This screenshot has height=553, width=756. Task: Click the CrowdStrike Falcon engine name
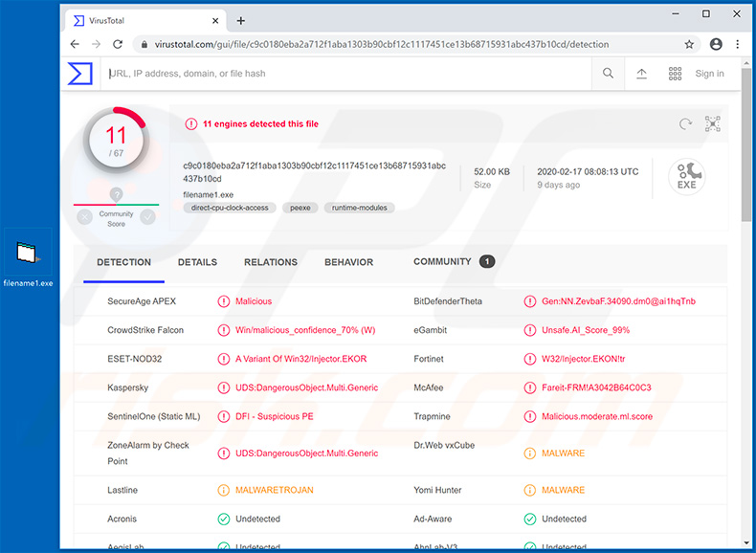point(145,330)
